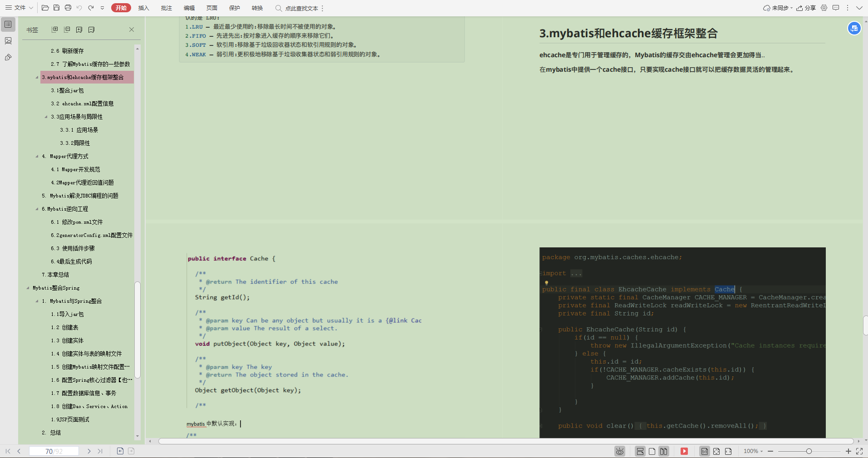Image resolution: width=868 pixels, height=458 pixels.
Task: Toggle continuous scrolling view
Action: click(640, 451)
